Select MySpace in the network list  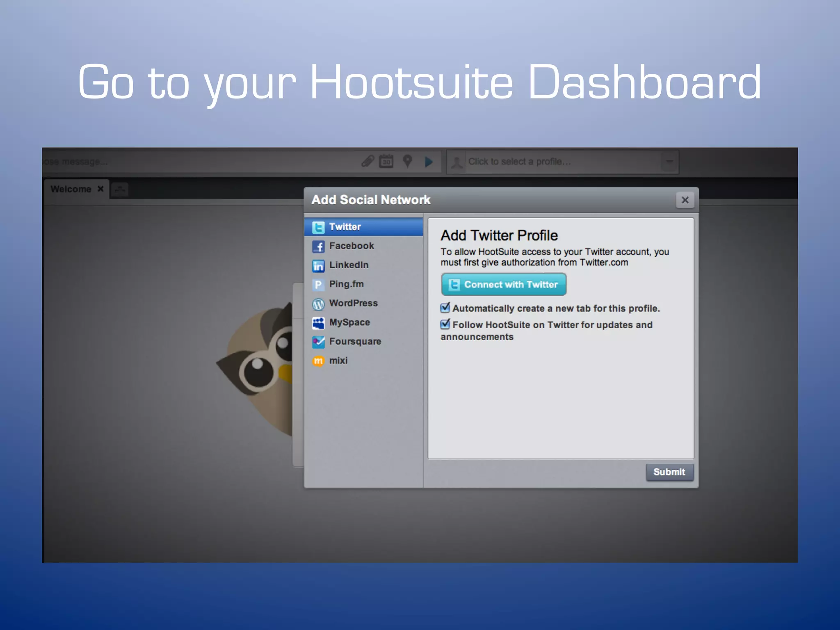[x=364, y=322]
